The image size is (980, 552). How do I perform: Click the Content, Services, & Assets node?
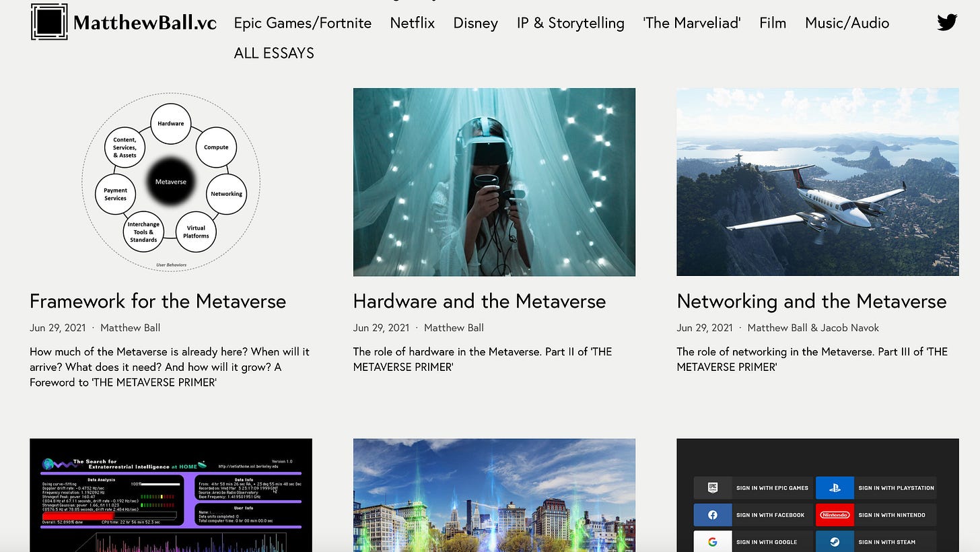tap(125, 147)
